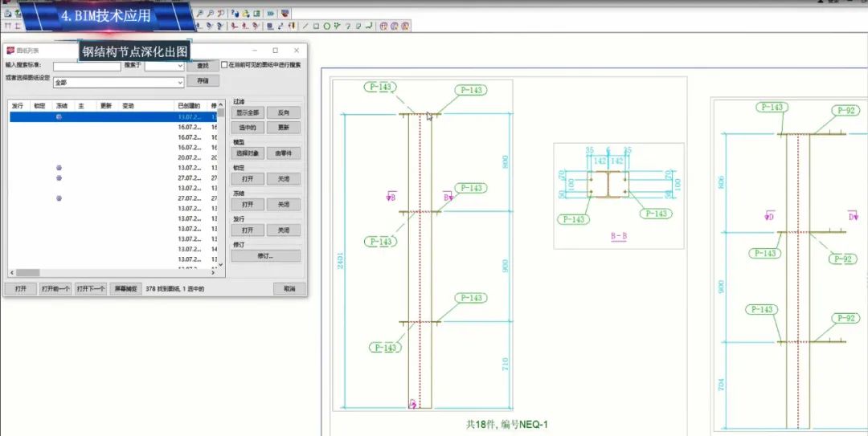Click the '屏幕捕捉' screen capture button
The height and width of the screenshot is (436, 868).
125,288
